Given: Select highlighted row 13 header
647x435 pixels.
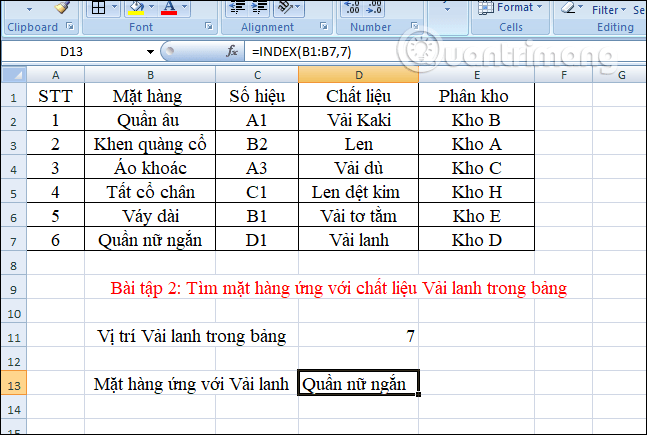Looking at the screenshot, I should 14,385.
